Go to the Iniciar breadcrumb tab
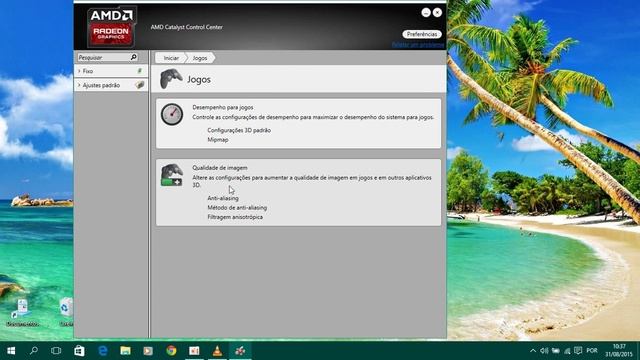The height and width of the screenshot is (360, 640). pos(171,58)
